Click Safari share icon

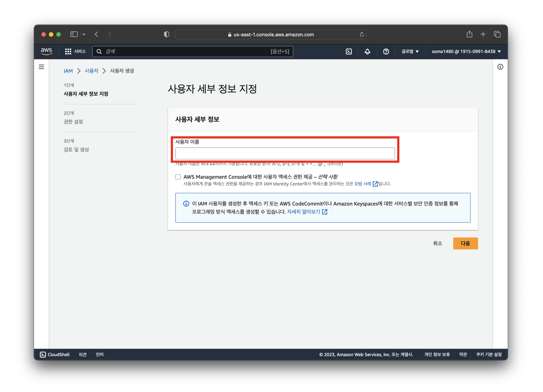469,34
